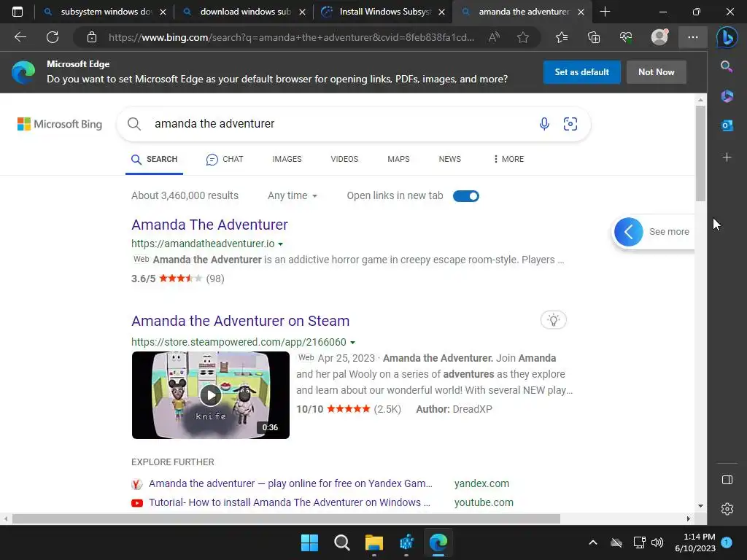Expand amandatheadventurer.io URL dropdown arrow
The height and width of the screenshot is (560, 747).
coord(281,244)
